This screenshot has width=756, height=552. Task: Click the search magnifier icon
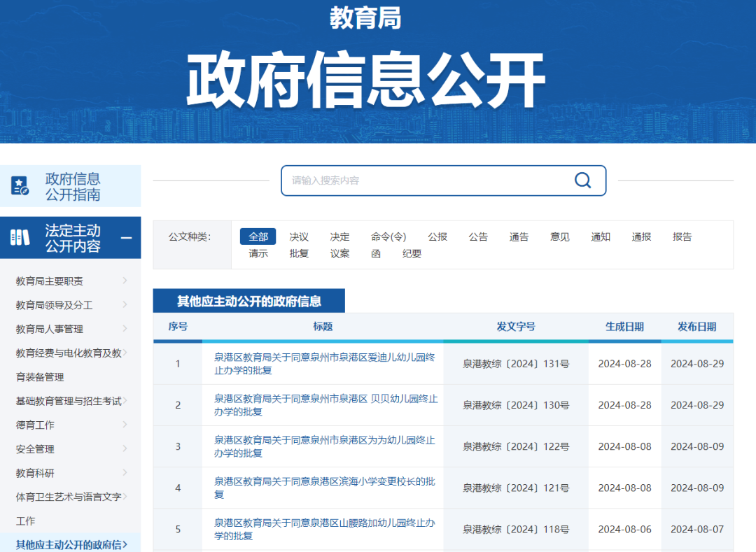pos(582,180)
